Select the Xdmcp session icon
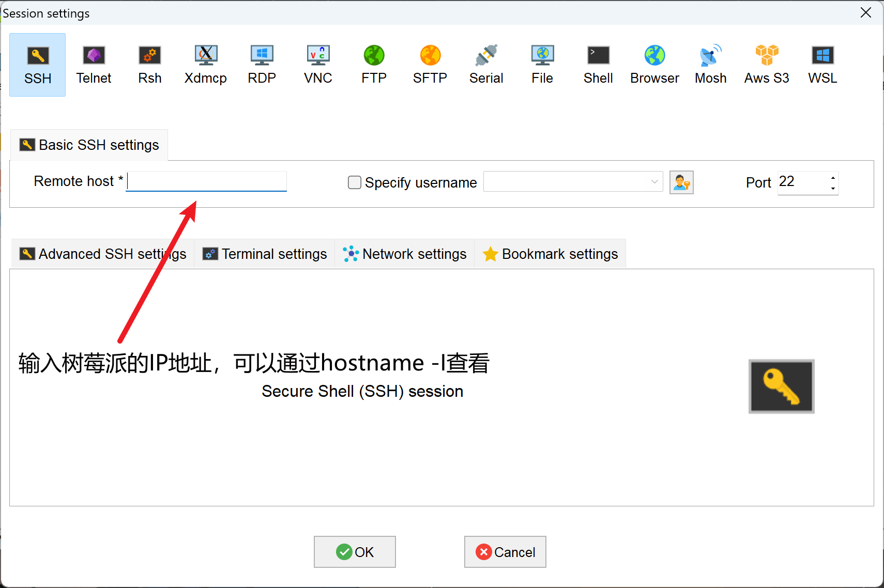This screenshot has width=884, height=588. (205, 64)
